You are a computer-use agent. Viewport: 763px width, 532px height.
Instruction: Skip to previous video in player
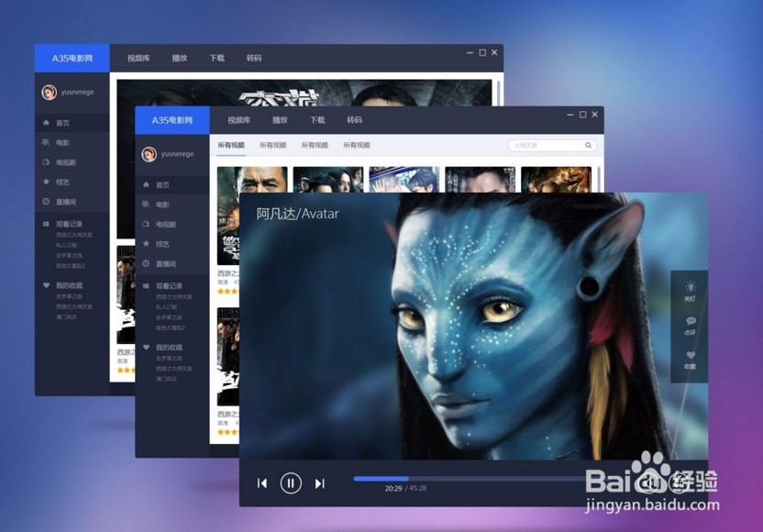click(x=261, y=483)
